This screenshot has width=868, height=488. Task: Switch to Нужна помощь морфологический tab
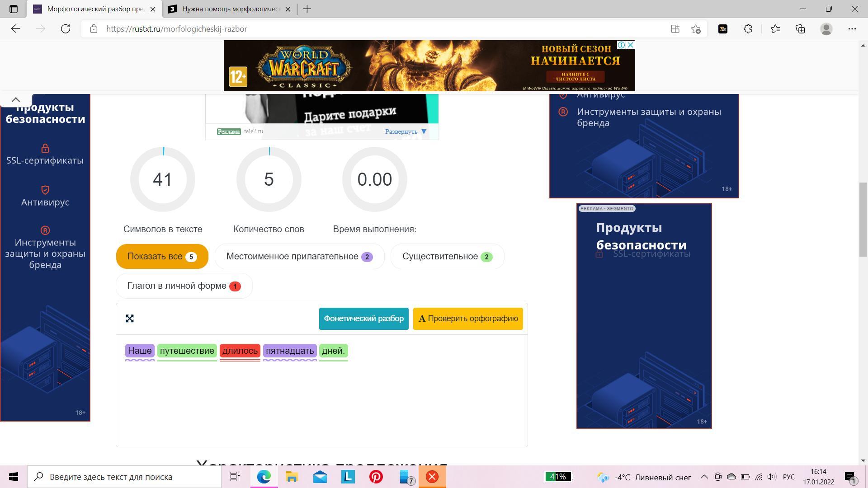click(x=231, y=9)
